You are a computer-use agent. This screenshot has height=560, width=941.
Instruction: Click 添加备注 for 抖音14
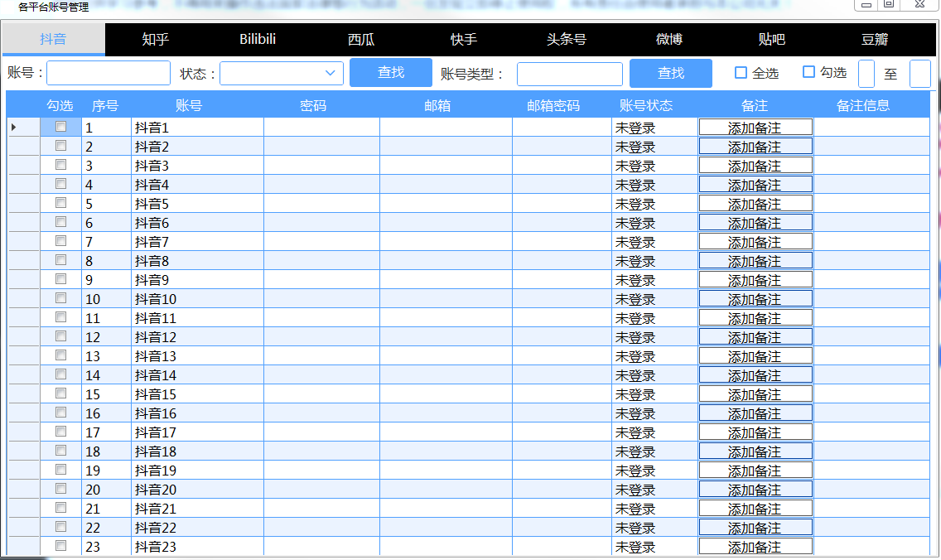click(755, 374)
